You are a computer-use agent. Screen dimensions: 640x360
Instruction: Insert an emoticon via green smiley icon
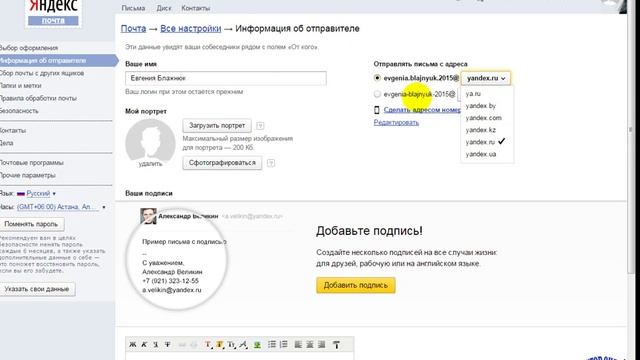click(x=257, y=345)
